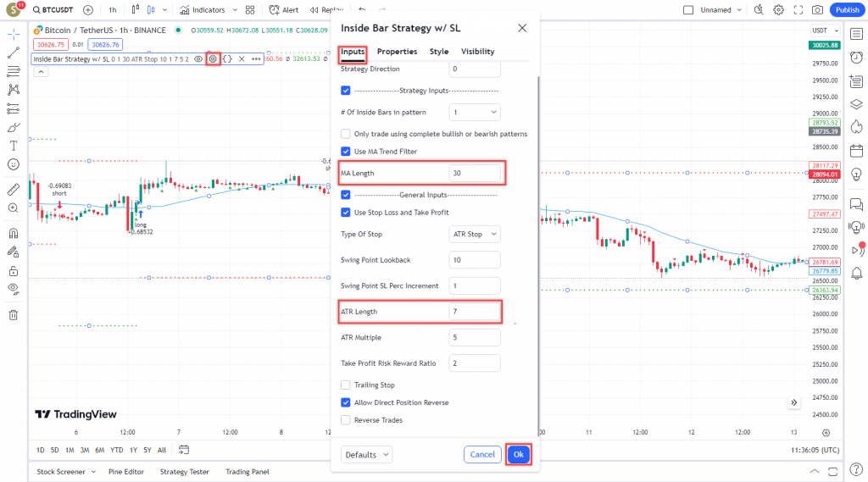The image size is (868, 482).
Task: Lock all drawing tools
Action: coord(14,270)
